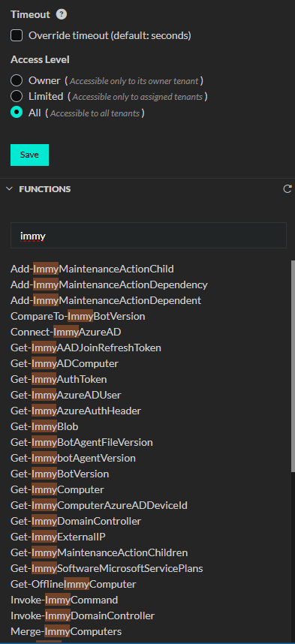
Task: Click the Save button
Action: [29, 155]
